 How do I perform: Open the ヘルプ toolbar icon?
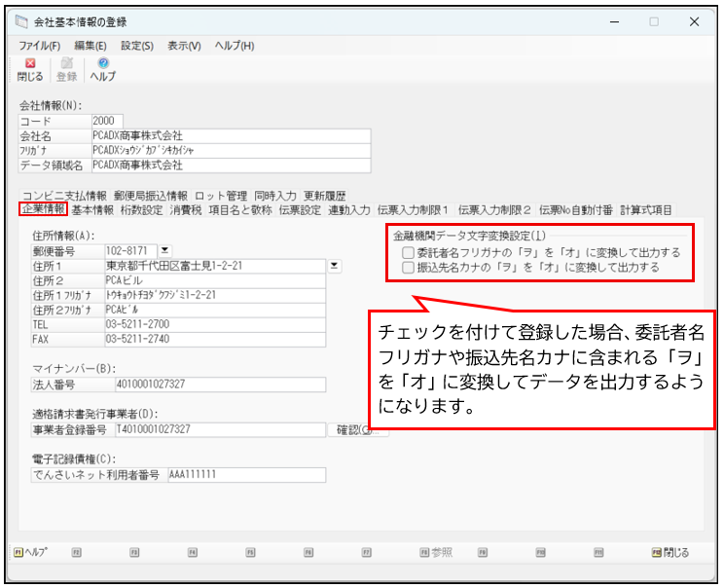102,70
